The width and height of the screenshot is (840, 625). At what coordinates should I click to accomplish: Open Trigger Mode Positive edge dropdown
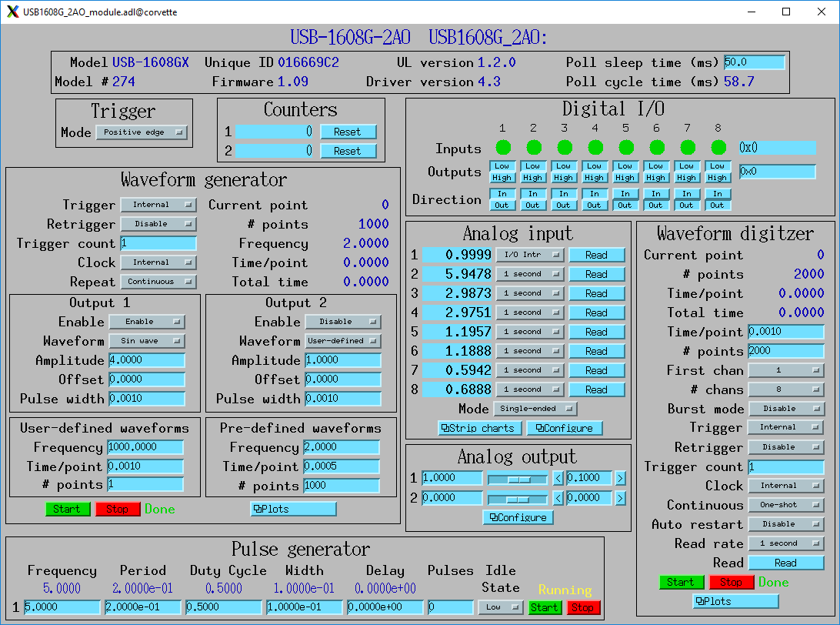(142, 132)
